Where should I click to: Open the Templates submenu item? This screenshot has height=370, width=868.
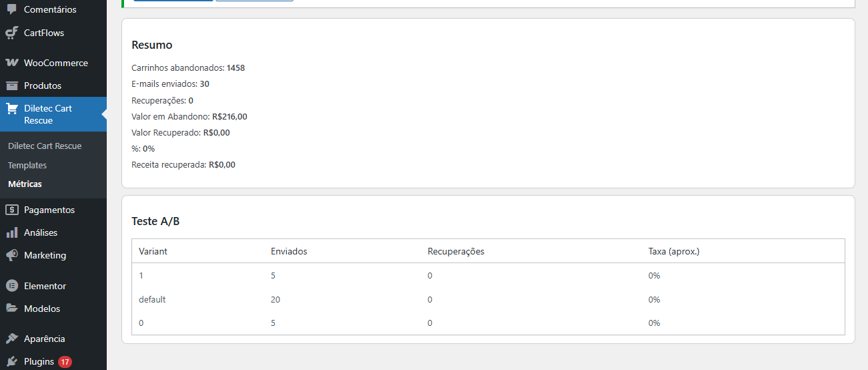(27, 165)
